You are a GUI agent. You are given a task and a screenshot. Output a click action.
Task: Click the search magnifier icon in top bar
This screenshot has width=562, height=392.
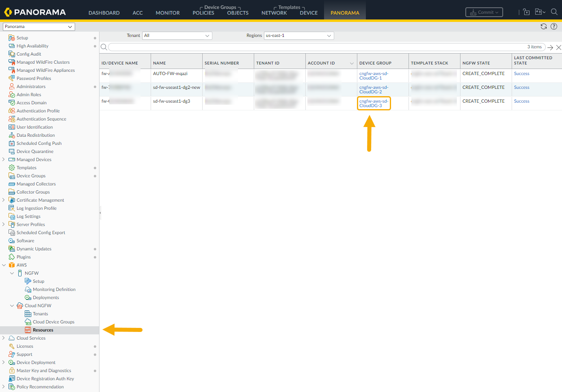(x=554, y=12)
